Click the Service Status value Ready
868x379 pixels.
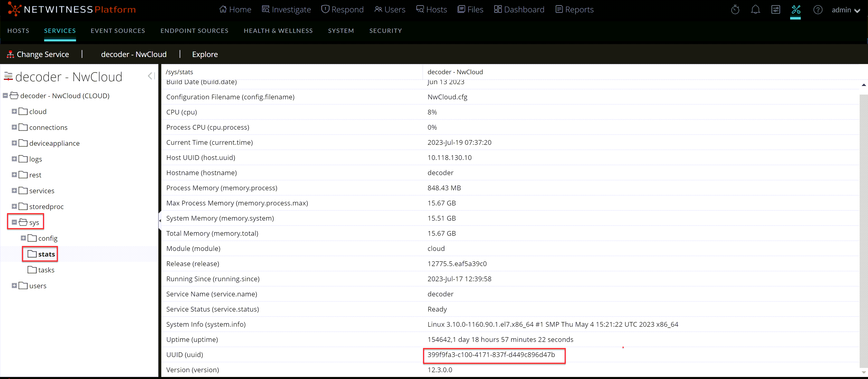tap(437, 309)
